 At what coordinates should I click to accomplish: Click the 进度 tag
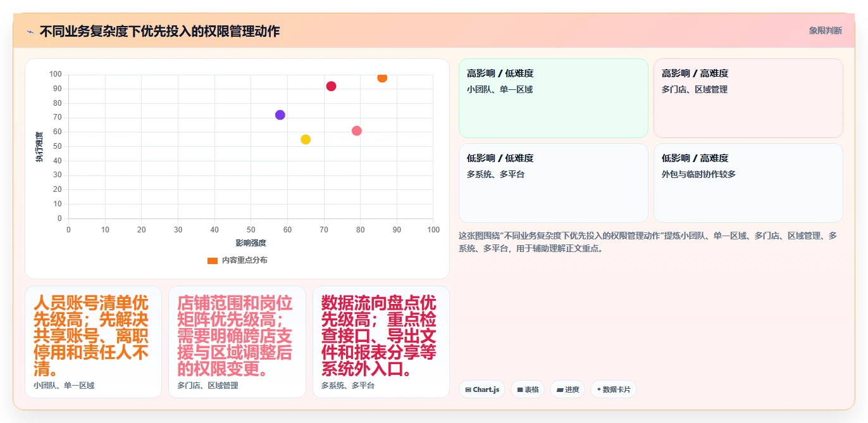pos(568,389)
